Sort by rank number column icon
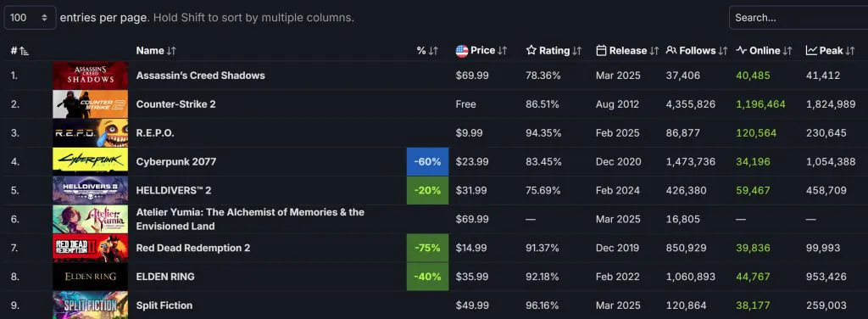The image size is (868, 319). 24,51
